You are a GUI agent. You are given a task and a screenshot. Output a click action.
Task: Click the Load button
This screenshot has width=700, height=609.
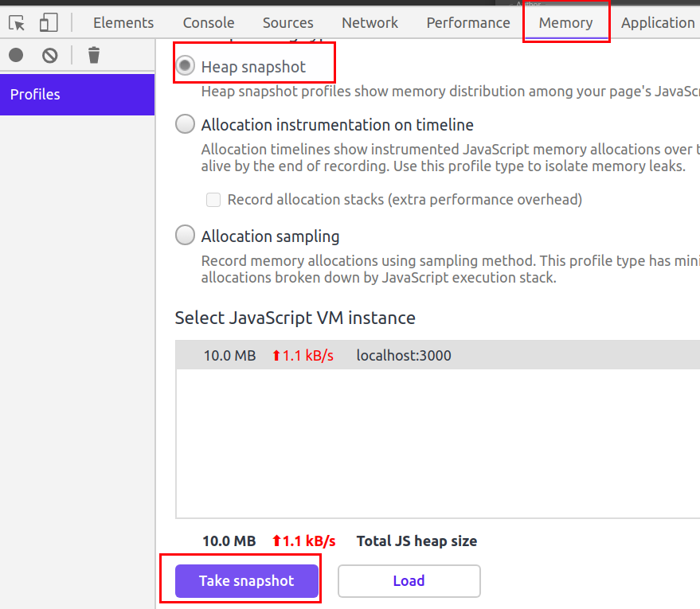pos(409,581)
